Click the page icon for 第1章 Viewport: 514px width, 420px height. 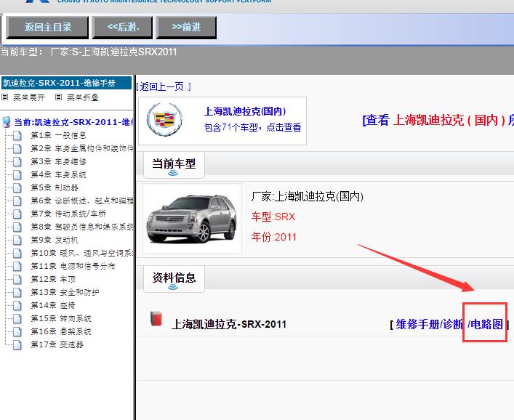17,136
